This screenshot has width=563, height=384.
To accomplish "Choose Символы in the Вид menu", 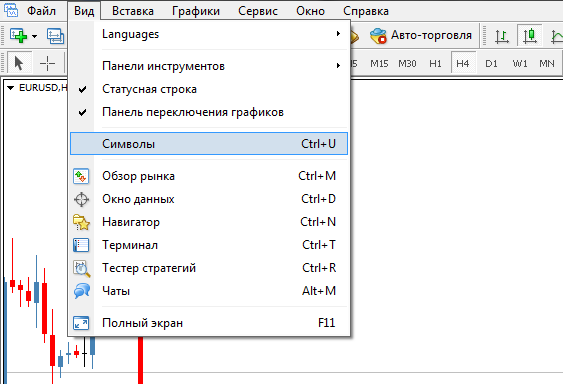I will point(209,144).
